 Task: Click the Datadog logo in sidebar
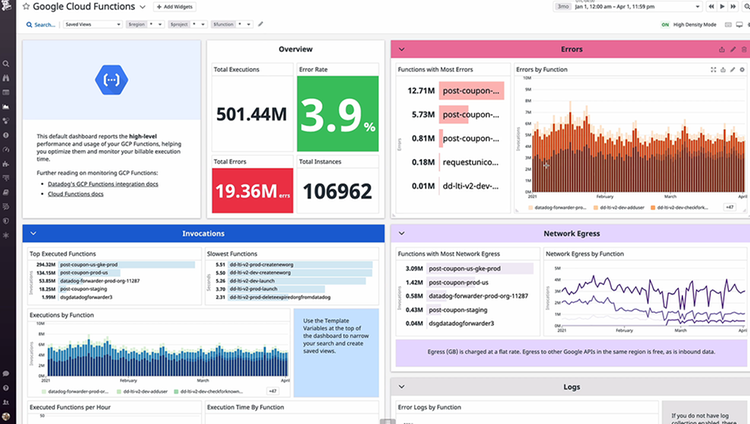(x=7, y=6)
